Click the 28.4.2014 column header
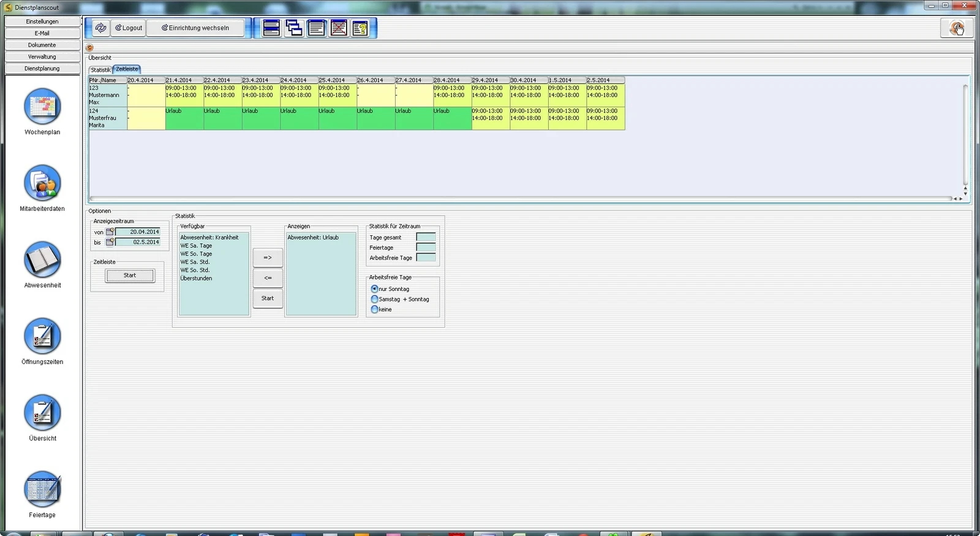This screenshot has height=536, width=980. (452, 80)
